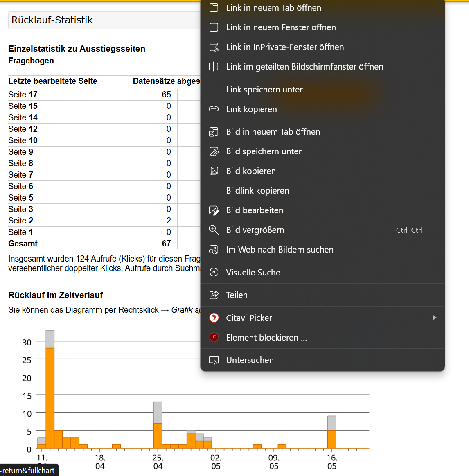Click the 'Rücklauf-Statistik' heading bar
Image resolution: width=469 pixels, height=476 pixels.
104,20
